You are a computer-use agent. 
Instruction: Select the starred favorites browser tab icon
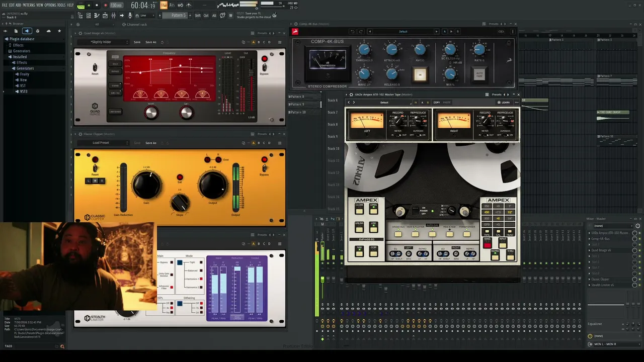[x=59, y=31]
